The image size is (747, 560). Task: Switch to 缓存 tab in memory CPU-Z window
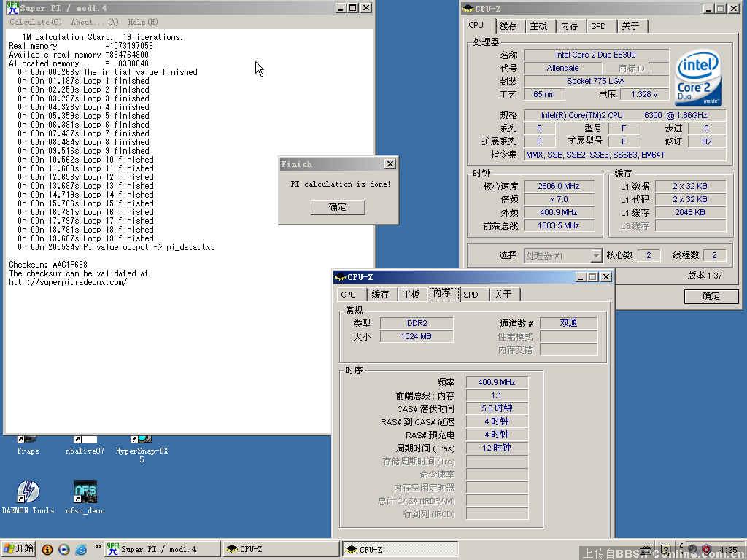(380, 295)
